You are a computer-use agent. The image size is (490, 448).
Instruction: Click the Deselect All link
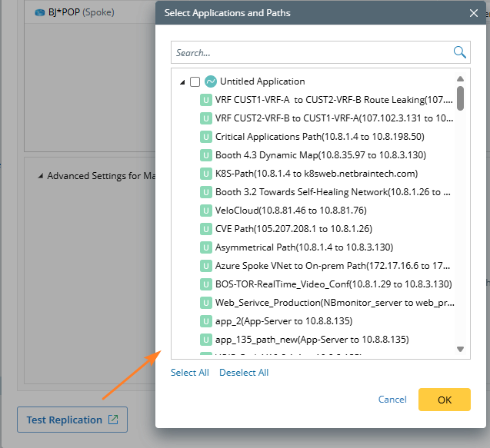click(244, 373)
